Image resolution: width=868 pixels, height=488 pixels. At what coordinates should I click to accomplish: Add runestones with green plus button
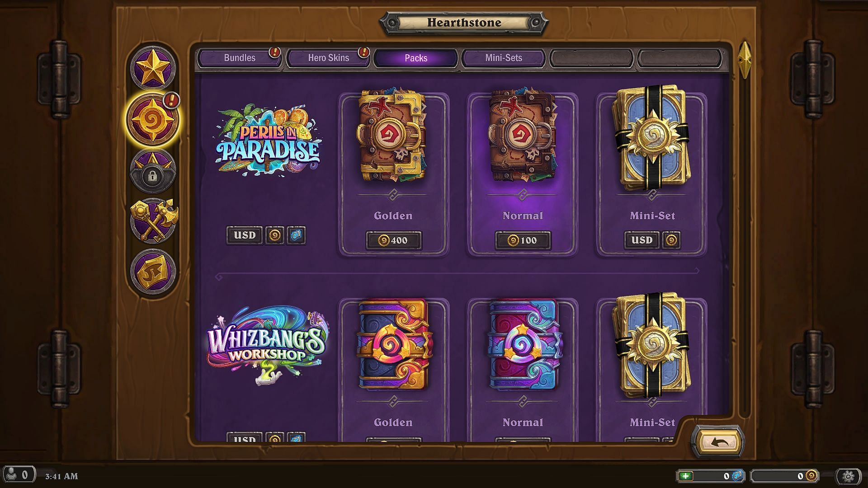click(686, 476)
